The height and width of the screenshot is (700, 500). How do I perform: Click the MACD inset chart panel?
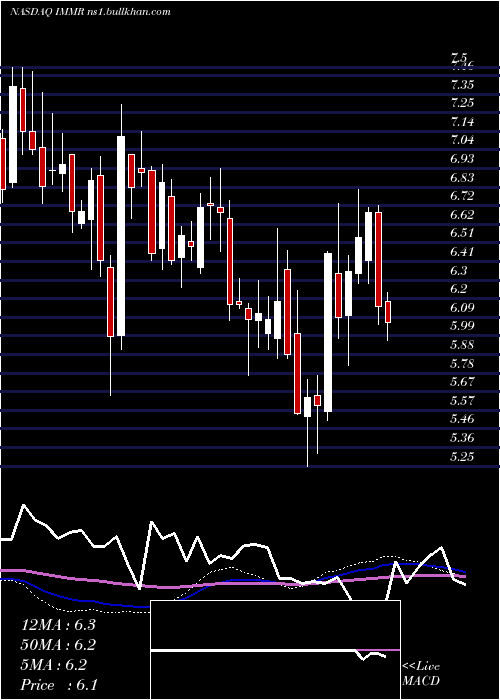[275, 650]
